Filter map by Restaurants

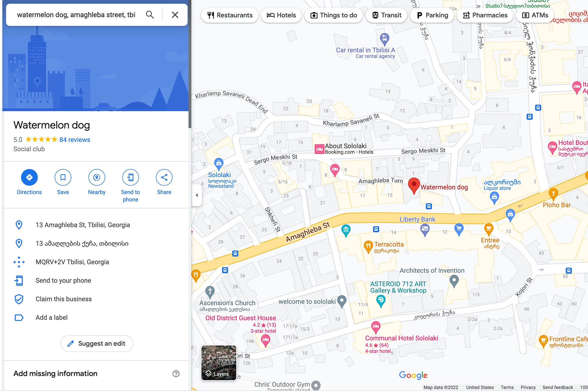[230, 15]
